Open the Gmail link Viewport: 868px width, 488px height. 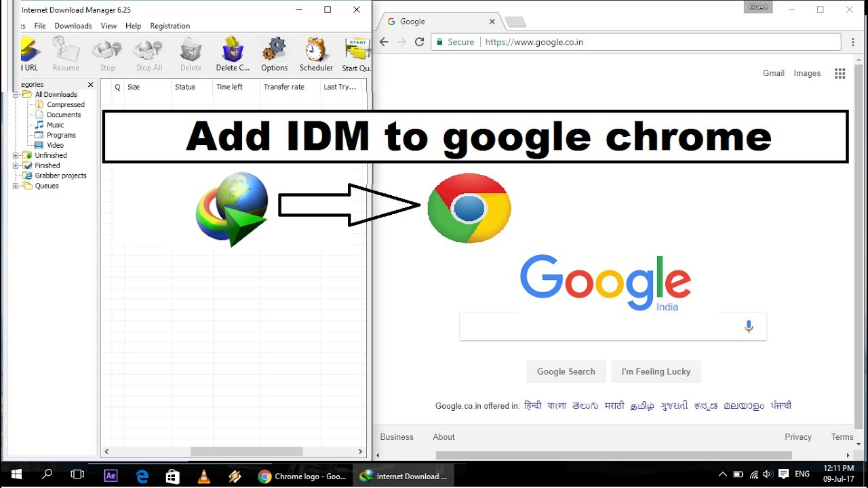click(774, 73)
